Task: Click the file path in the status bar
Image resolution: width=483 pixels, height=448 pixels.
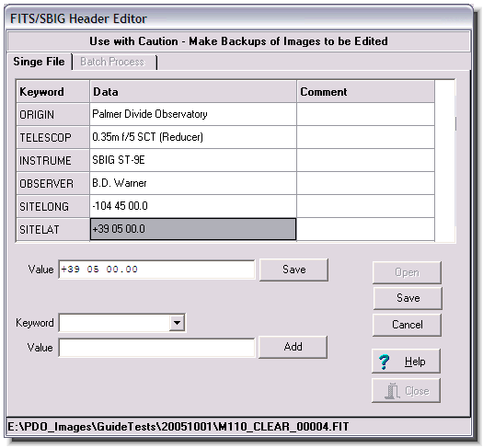Action: coord(178,427)
